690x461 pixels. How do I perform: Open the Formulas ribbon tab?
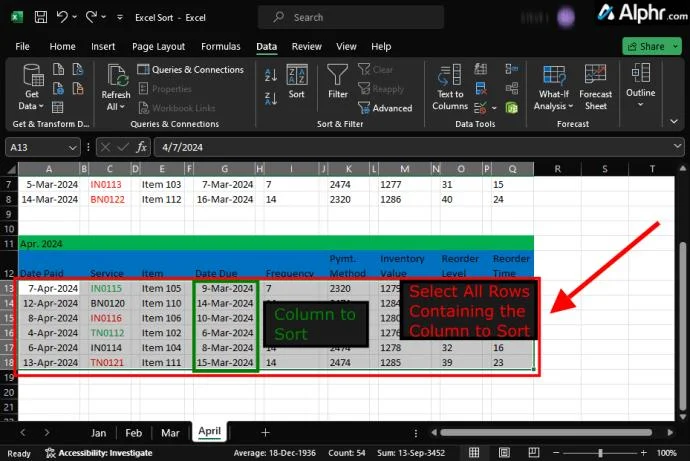pos(220,46)
